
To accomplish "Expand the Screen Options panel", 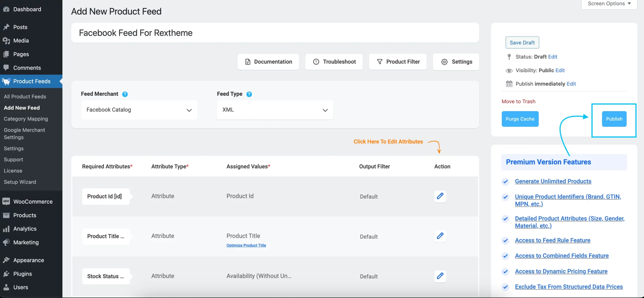I will (x=609, y=4).
